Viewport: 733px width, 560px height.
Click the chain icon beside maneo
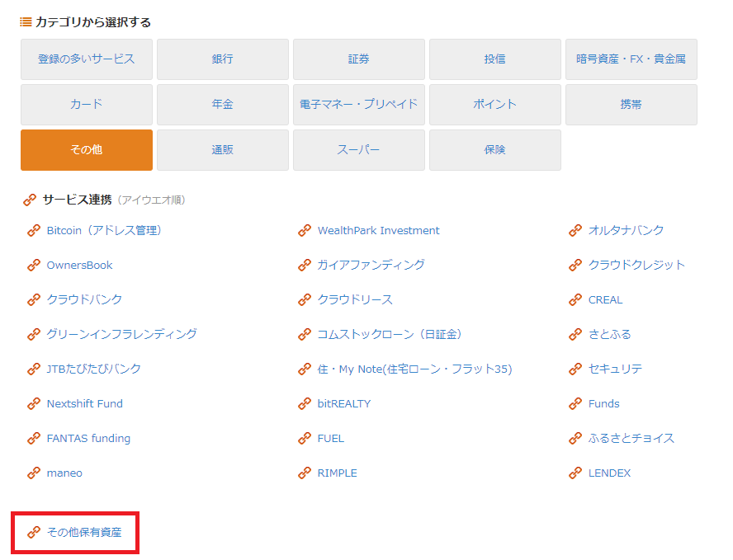click(34, 473)
